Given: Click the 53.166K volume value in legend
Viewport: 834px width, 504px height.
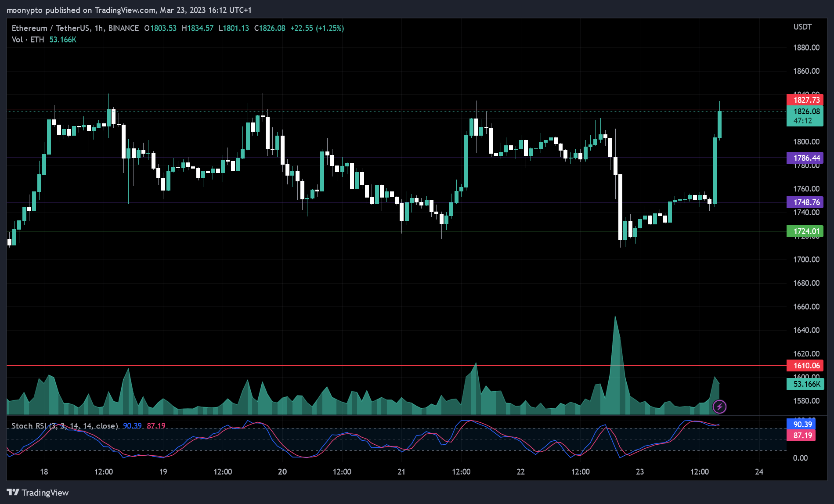Looking at the screenshot, I should coord(63,40).
